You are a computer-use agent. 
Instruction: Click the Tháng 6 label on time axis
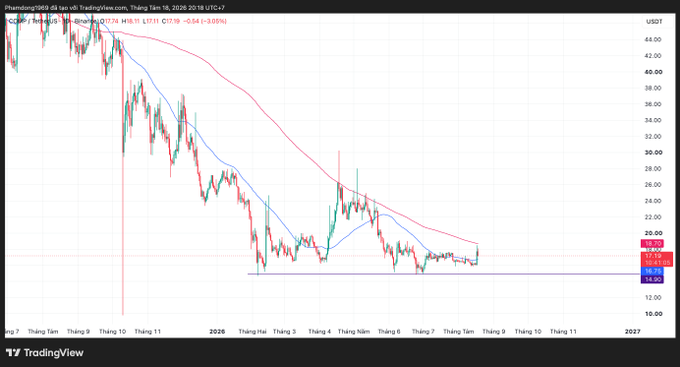[389, 331]
